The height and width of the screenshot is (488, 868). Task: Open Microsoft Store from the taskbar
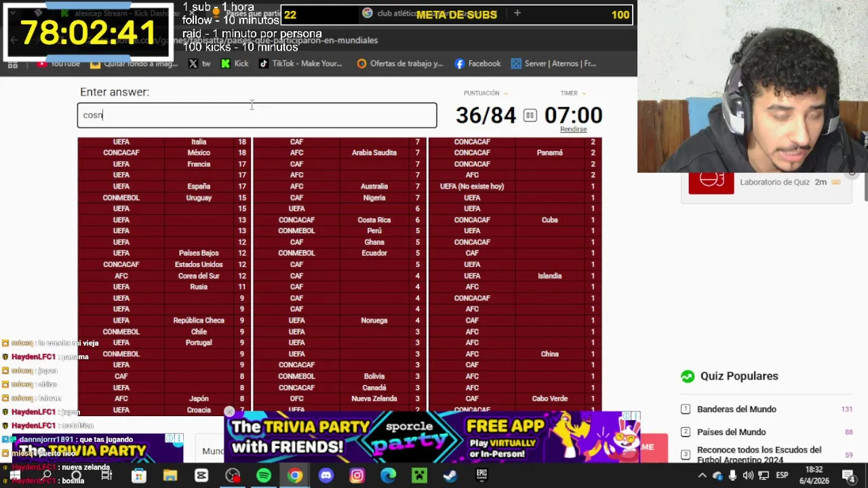pyautogui.click(x=139, y=476)
